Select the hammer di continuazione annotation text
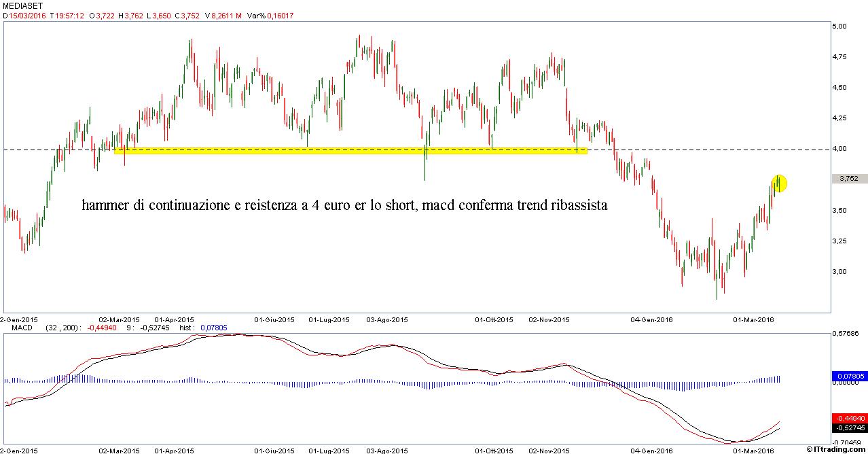 pyautogui.click(x=344, y=205)
